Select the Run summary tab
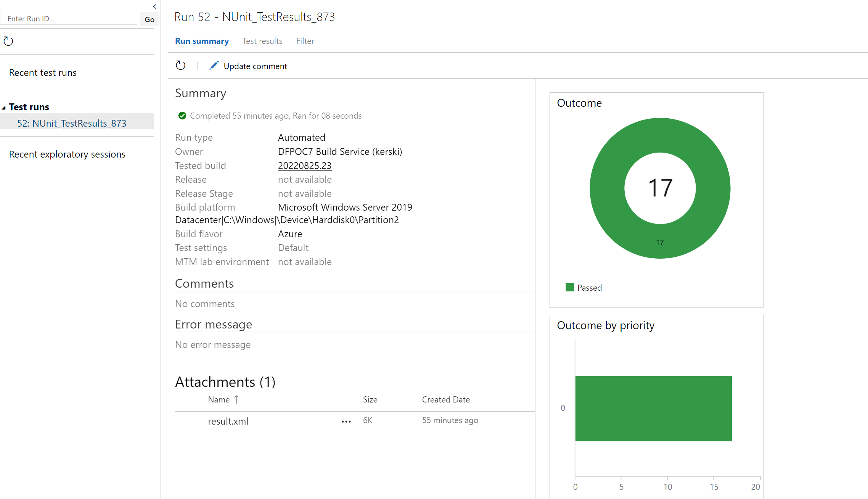 point(202,41)
